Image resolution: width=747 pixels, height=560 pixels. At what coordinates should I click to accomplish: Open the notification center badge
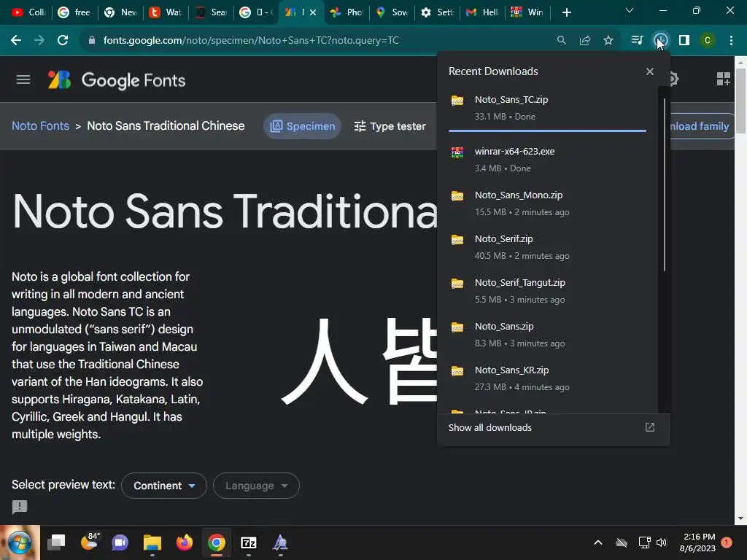727,542
